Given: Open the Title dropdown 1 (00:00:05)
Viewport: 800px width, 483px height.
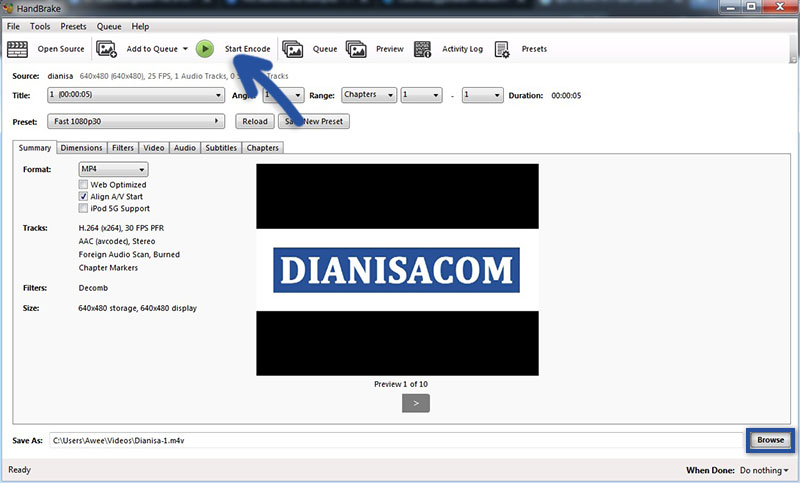Looking at the screenshot, I should tap(136, 95).
